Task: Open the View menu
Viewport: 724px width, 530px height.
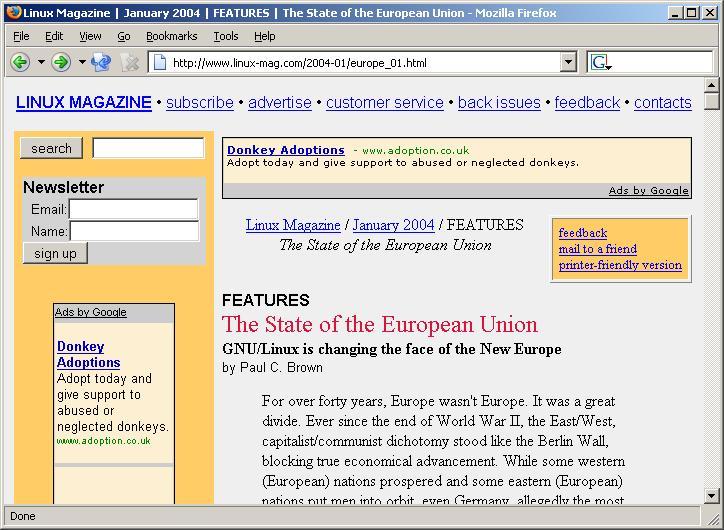Action: [90, 36]
